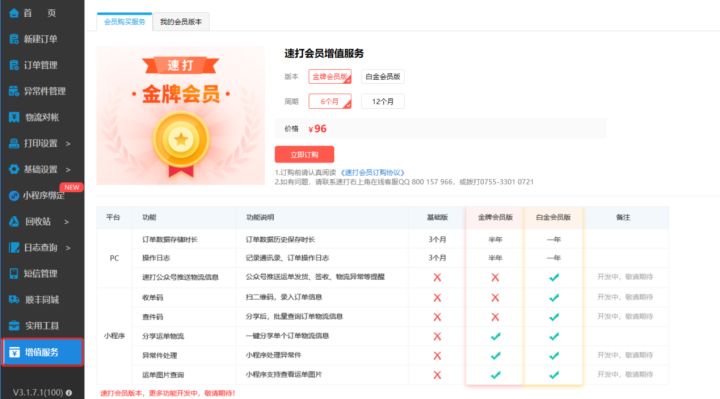Image resolution: width=720 pixels, height=399 pixels.
Task: Click the 金牌会员版 column header
Action: coord(495,218)
